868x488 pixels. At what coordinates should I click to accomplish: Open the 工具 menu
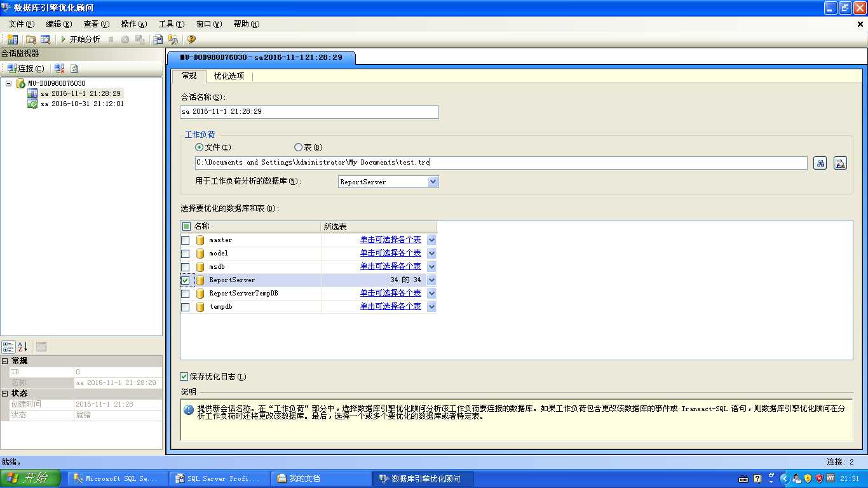(x=171, y=24)
